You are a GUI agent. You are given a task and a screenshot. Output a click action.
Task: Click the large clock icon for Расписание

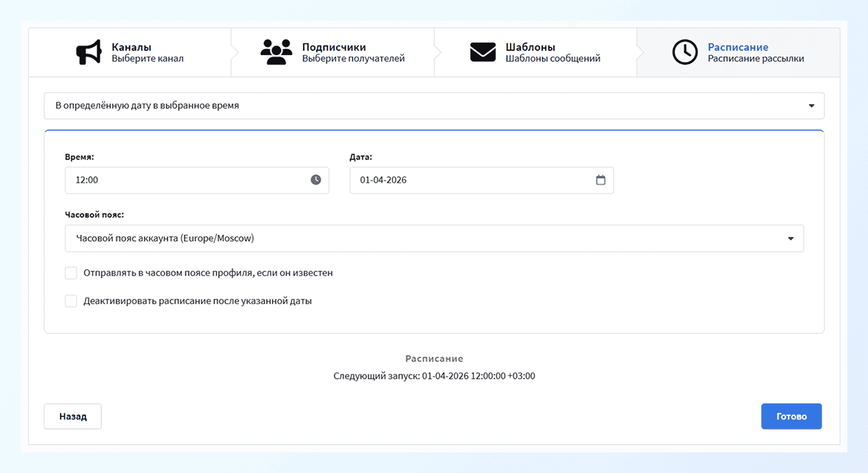click(x=685, y=53)
